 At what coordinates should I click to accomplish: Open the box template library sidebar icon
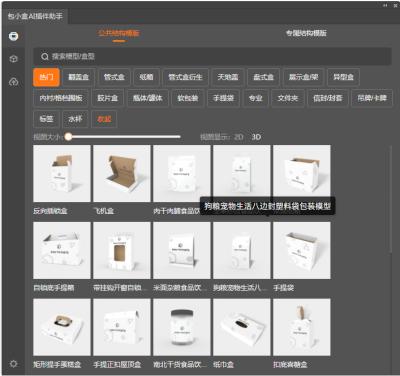point(14,36)
